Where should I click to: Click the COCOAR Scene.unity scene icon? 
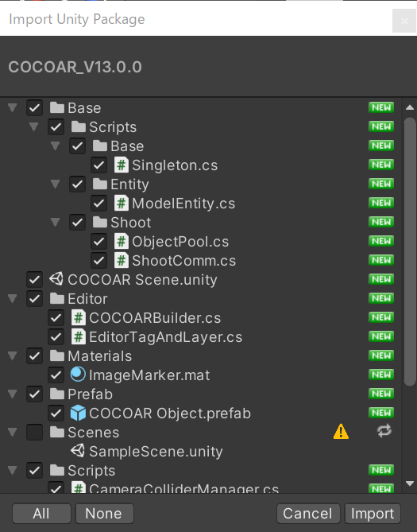(56, 279)
